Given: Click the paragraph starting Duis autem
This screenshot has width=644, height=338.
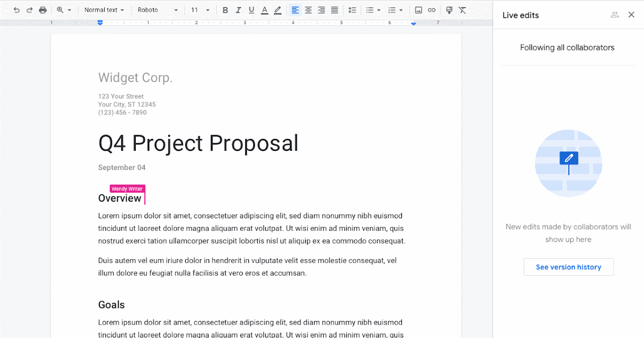Looking at the screenshot, I should pyautogui.click(x=247, y=267).
